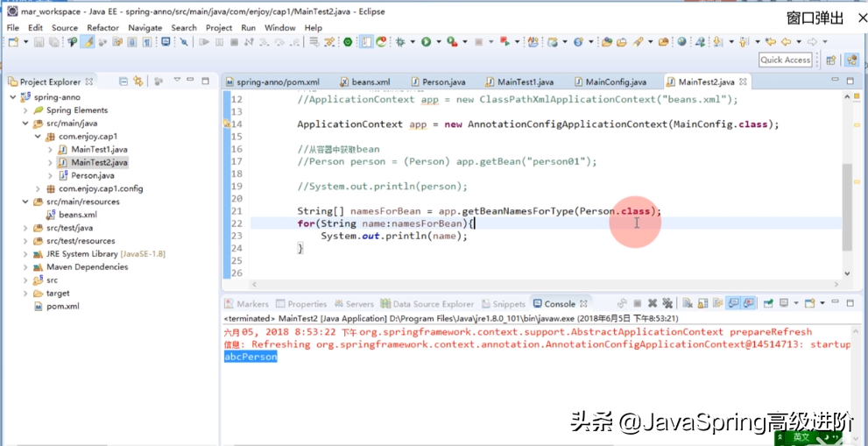Switch to the Markers view tab
The image size is (868, 446).
pyautogui.click(x=246, y=304)
